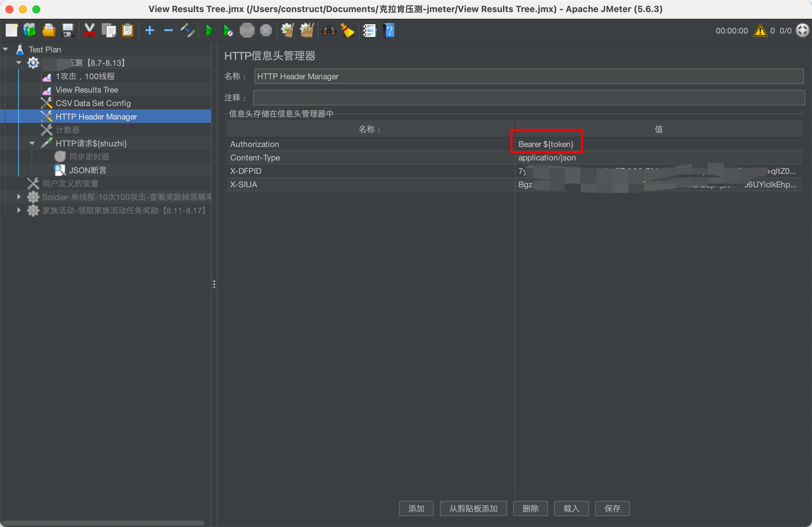Image resolution: width=812 pixels, height=527 pixels.
Task: Click the Bearer ${token} value cell
Action: [659, 144]
